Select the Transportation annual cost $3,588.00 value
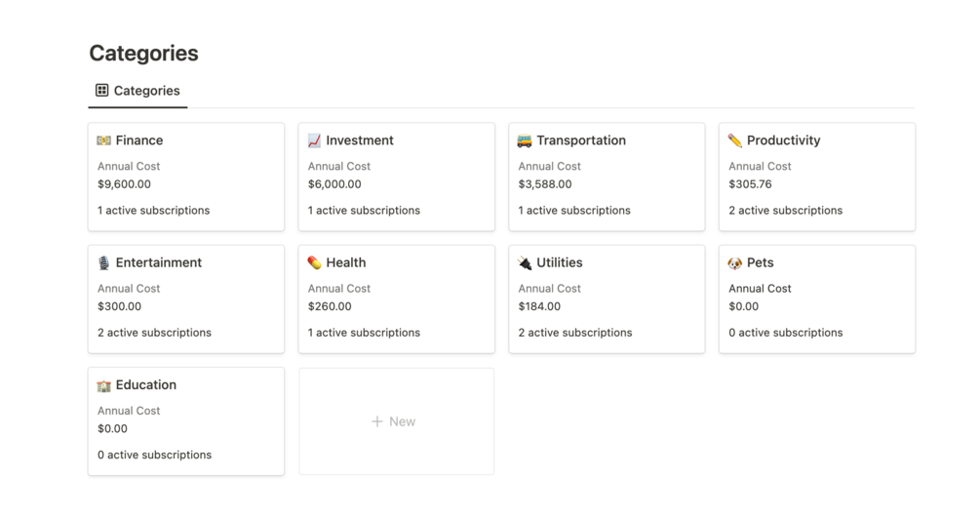Image resolution: width=980 pixels, height=517 pixels. click(x=545, y=184)
